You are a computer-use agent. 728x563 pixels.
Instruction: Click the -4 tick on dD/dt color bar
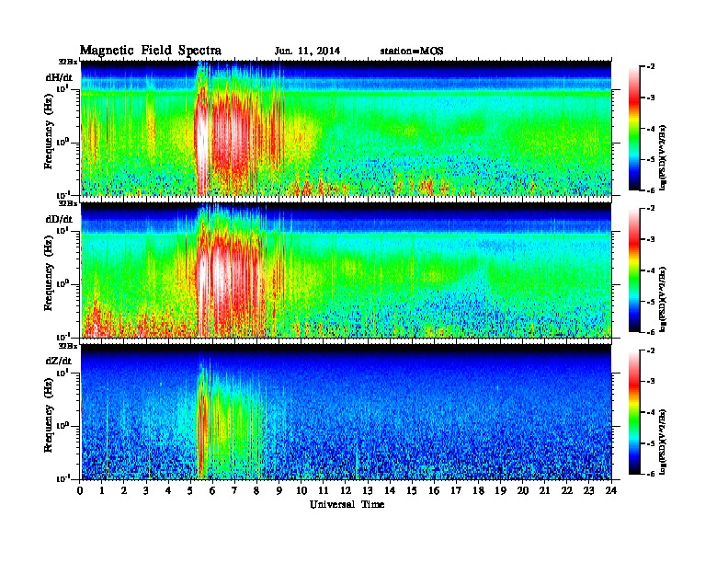point(651,270)
